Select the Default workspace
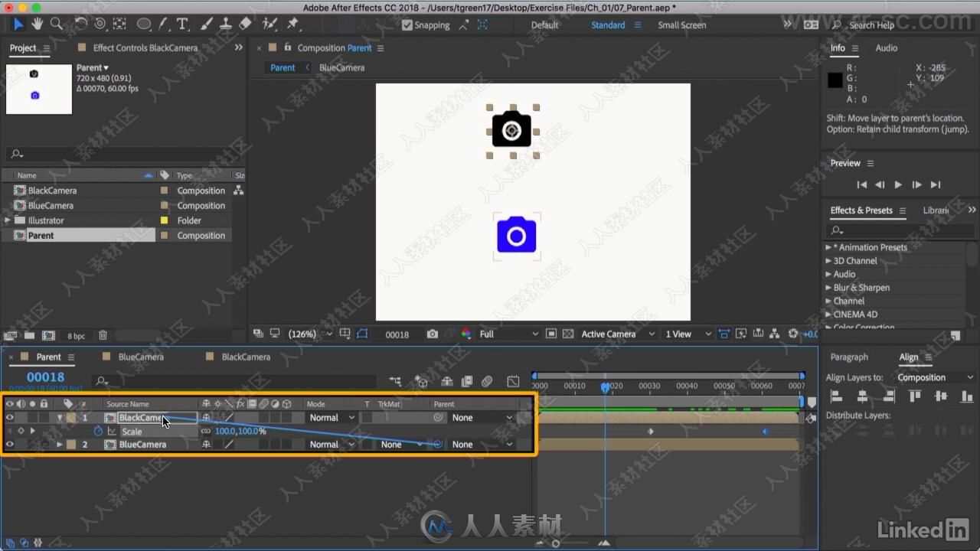Image resolution: width=980 pixels, height=551 pixels. [544, 24]
